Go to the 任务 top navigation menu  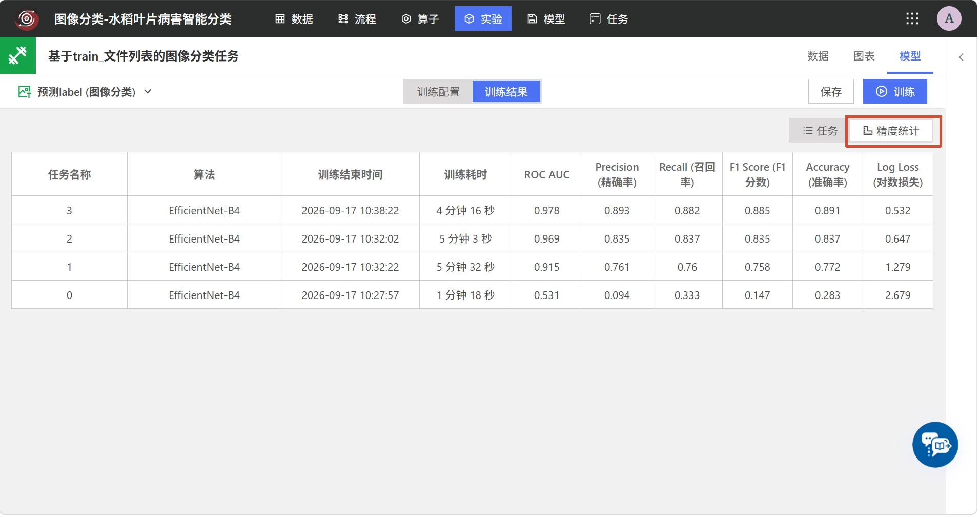(609, 19)
